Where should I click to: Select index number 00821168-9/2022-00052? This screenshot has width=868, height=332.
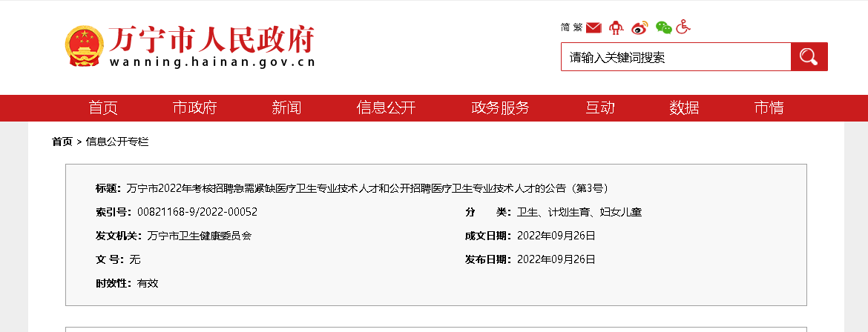pos(197,212)
